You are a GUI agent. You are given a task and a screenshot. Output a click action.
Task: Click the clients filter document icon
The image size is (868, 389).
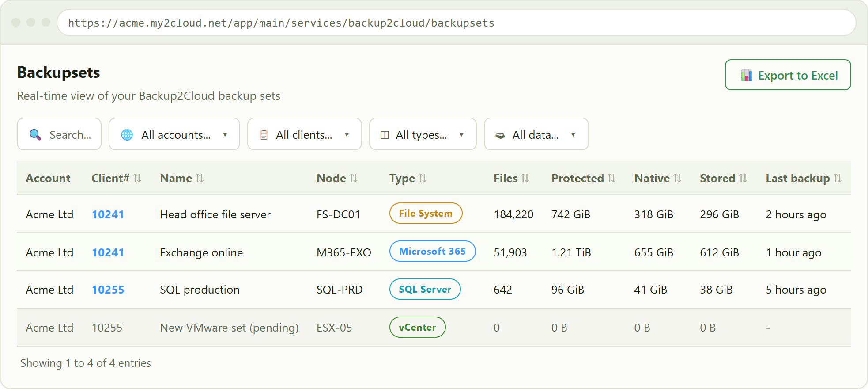click(264, 134)
